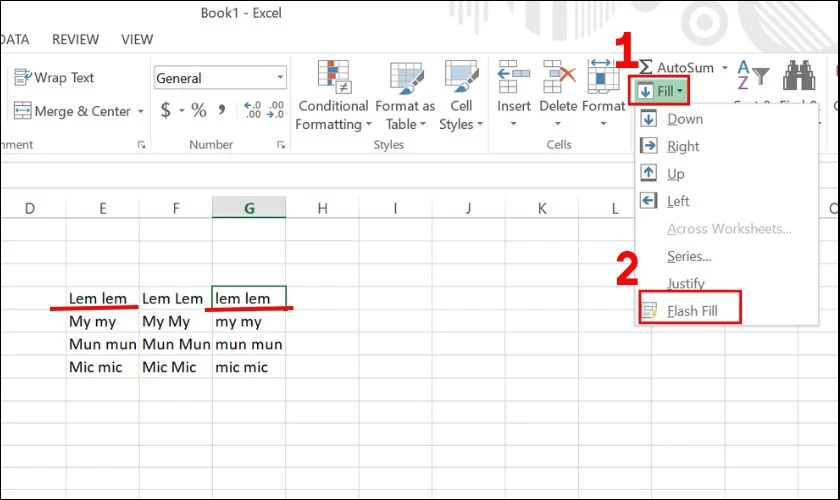840x500 pixels.
Task: Switch to the DATA ribbon tab
Action: pyautogui.click(x=14, y=40)
